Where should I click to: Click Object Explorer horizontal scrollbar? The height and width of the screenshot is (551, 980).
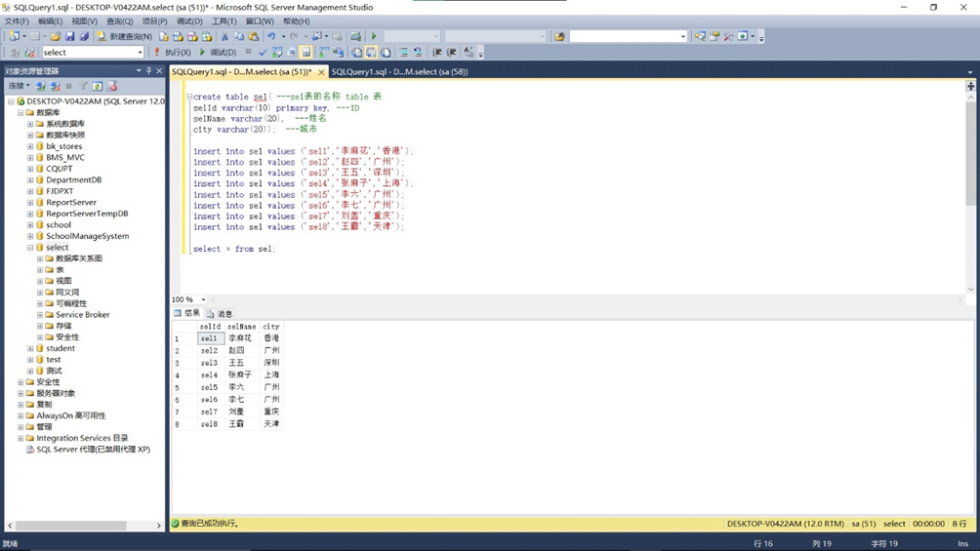(70, 526)
